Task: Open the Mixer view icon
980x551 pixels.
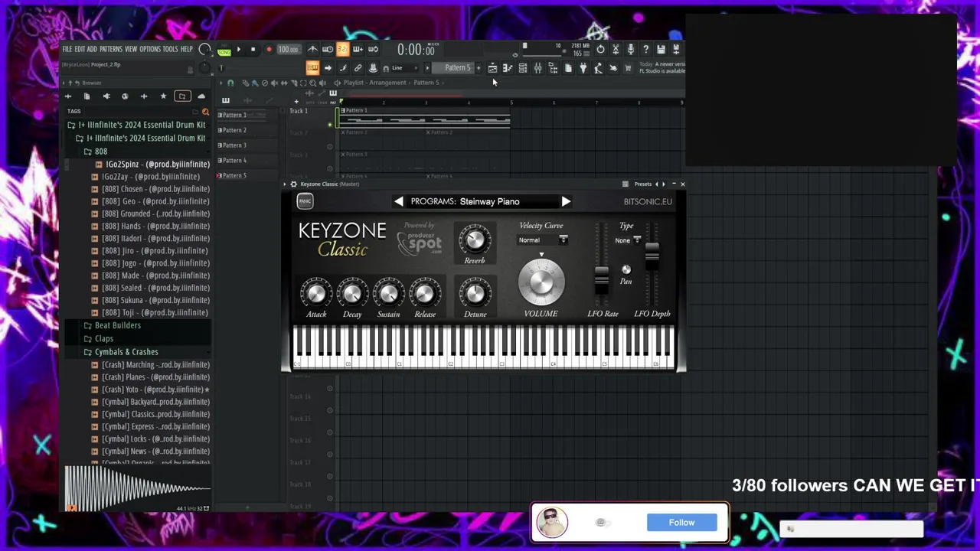Action: (x=537, y=68)
